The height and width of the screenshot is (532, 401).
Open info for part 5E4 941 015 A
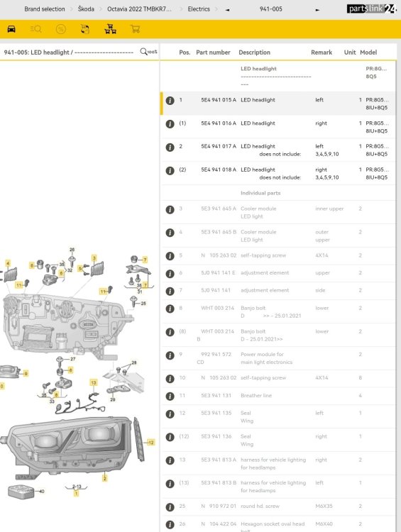coord(170,101)
